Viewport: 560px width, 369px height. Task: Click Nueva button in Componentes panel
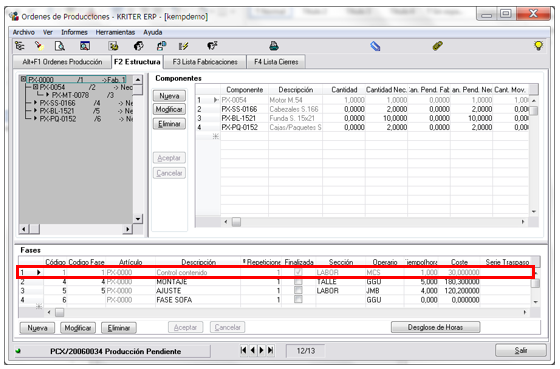point(169,96)
